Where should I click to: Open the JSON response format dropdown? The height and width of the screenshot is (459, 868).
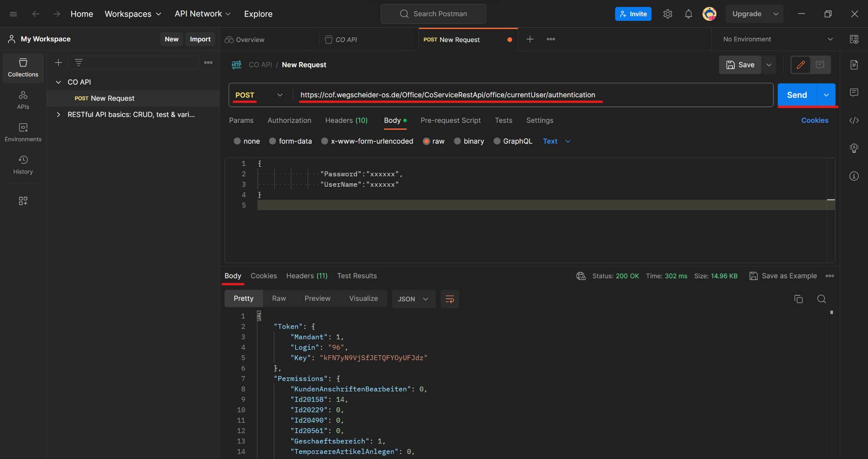click(x=413, y=299)
